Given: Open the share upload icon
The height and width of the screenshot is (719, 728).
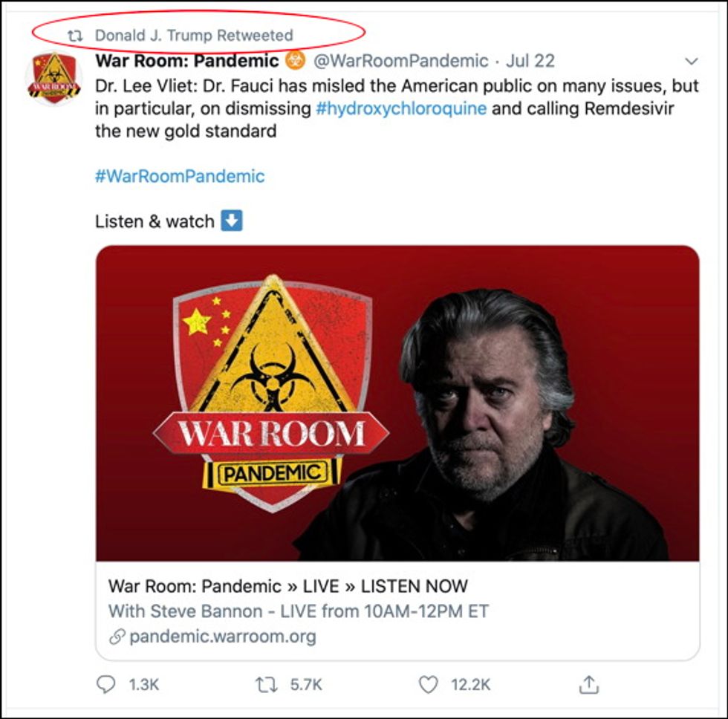Looking at the screenshot, I should (588, 683).
